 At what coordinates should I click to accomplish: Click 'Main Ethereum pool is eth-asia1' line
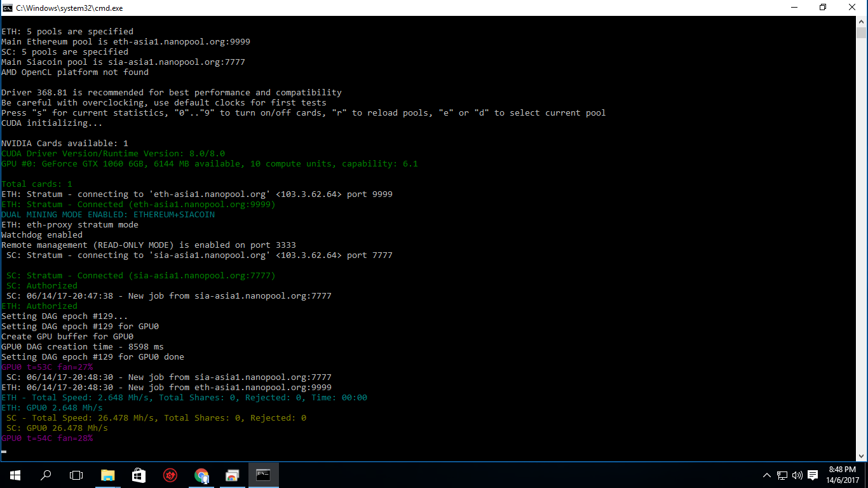click(x=126, y=42)
